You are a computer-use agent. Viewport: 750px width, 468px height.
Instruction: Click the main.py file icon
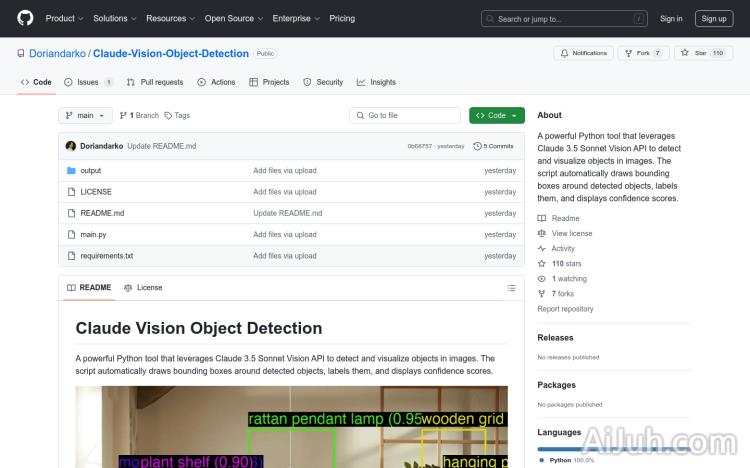[71, 234]
